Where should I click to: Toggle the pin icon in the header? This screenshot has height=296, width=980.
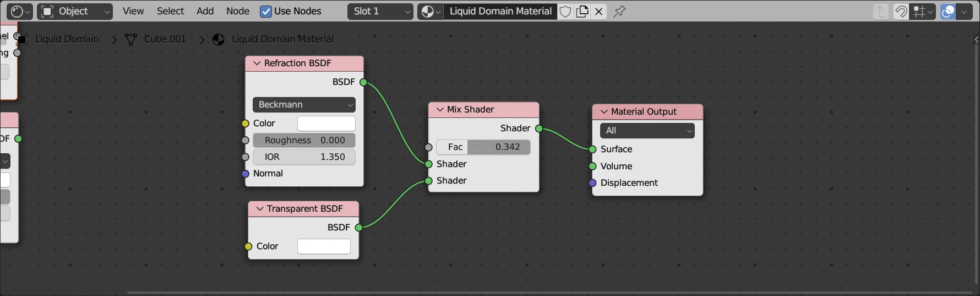619,11
